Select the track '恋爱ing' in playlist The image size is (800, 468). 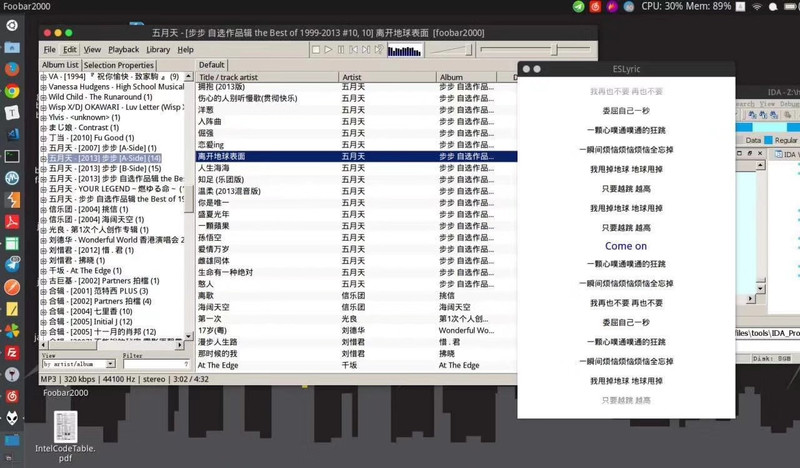coord(211,145)
